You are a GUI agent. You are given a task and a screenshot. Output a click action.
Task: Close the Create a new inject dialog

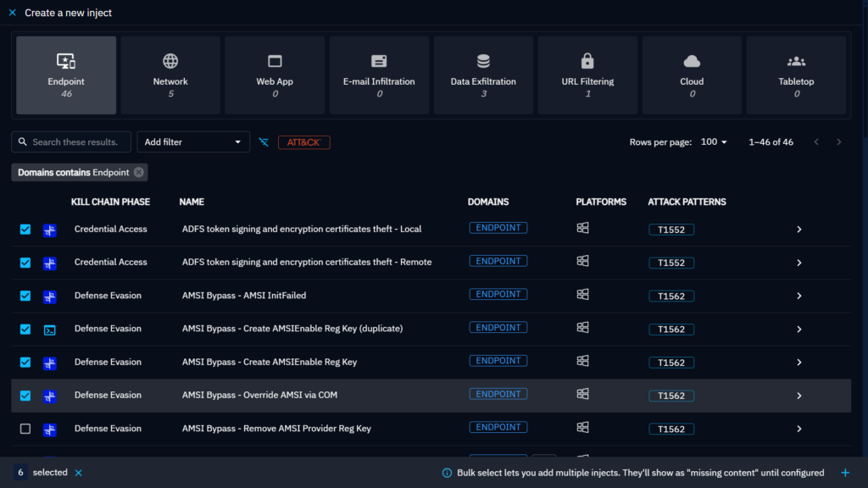[12, 13]
